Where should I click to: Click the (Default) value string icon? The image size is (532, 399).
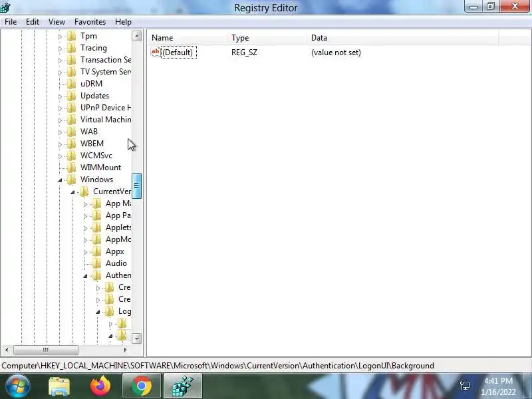[156, 53]
